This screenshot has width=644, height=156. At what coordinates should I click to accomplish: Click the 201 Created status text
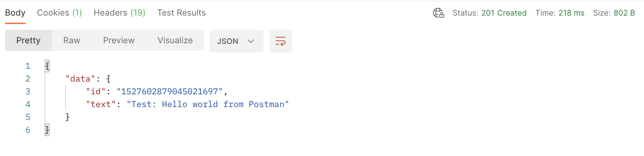(x=504, y=13)
